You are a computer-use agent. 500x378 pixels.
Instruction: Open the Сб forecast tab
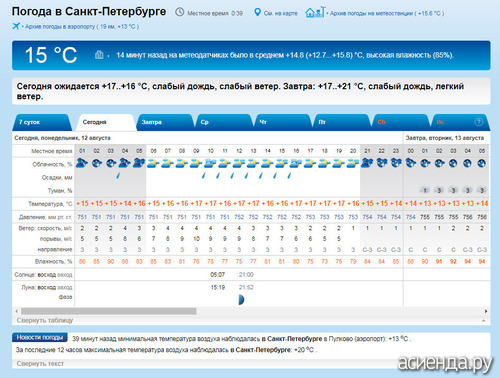click(401, 122)
